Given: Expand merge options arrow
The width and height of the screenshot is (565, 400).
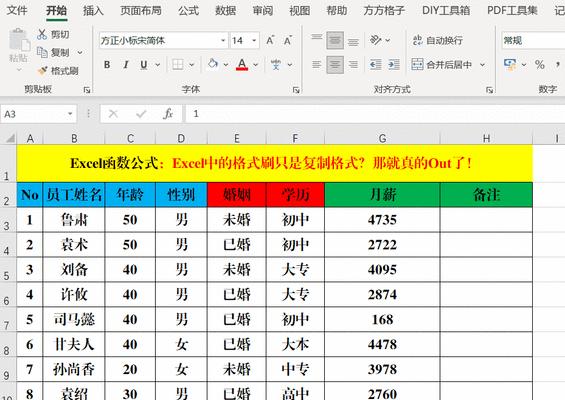Looking at the screenshot, I should coord(482,65).
